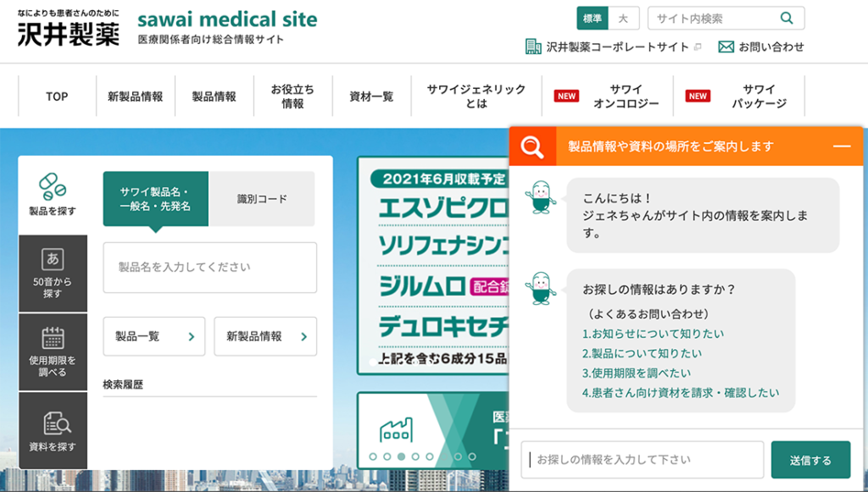868x492 pixels.
Task: Choose 1.お知らせについて知りたい
Action: coord(653,334)
